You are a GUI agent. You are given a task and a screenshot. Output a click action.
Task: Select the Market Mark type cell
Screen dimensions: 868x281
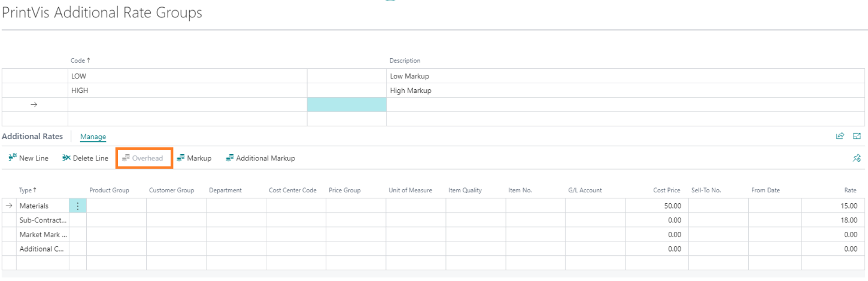pos(43,234)
